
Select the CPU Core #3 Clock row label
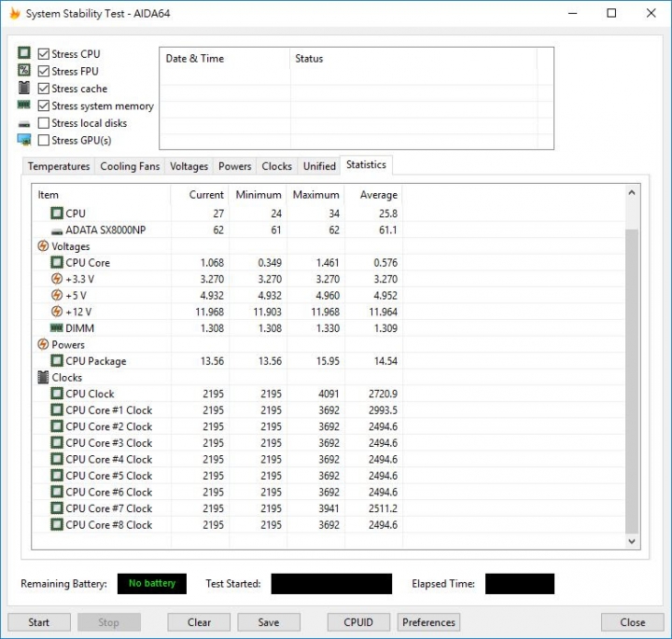(x=109, y=443)
